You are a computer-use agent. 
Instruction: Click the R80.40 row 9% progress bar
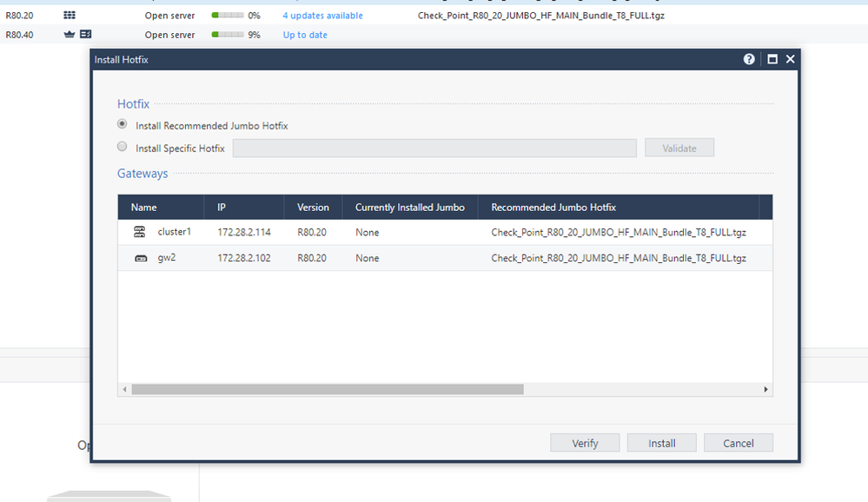click(x=228, y=35)
